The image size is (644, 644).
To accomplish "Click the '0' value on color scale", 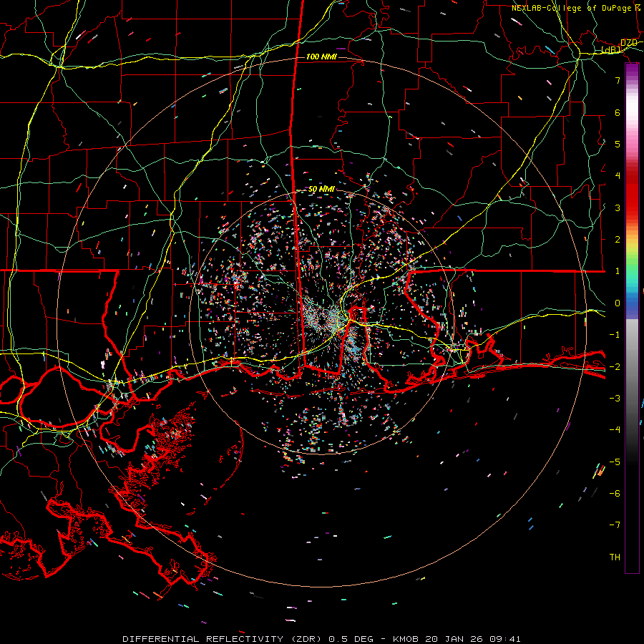I will tap(618, 303).
